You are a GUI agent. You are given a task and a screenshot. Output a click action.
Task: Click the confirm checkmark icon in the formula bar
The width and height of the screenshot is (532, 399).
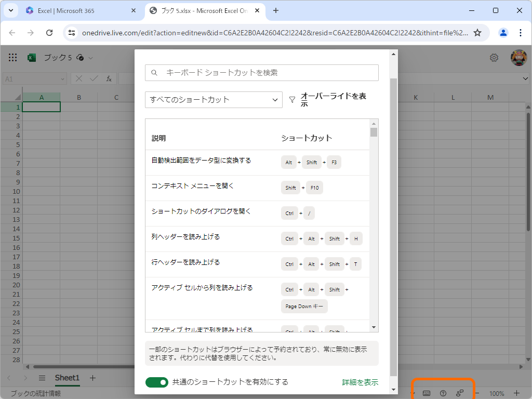(94, 78)
